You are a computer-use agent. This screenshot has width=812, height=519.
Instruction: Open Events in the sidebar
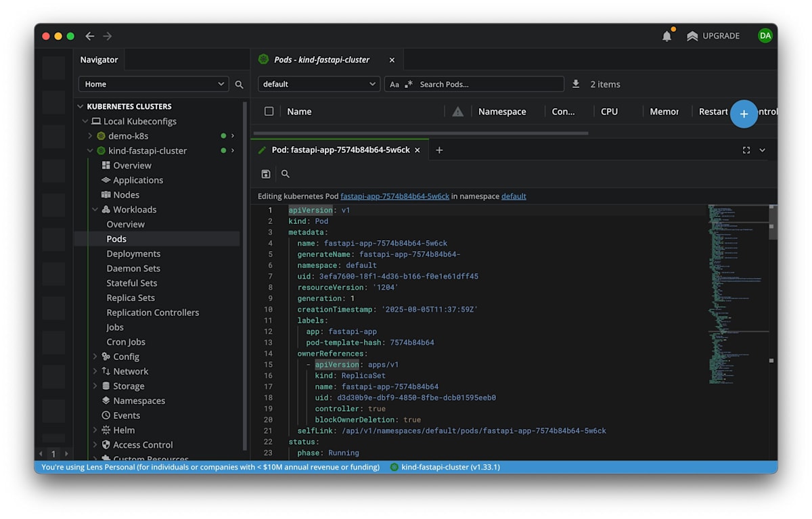[127, 415]
